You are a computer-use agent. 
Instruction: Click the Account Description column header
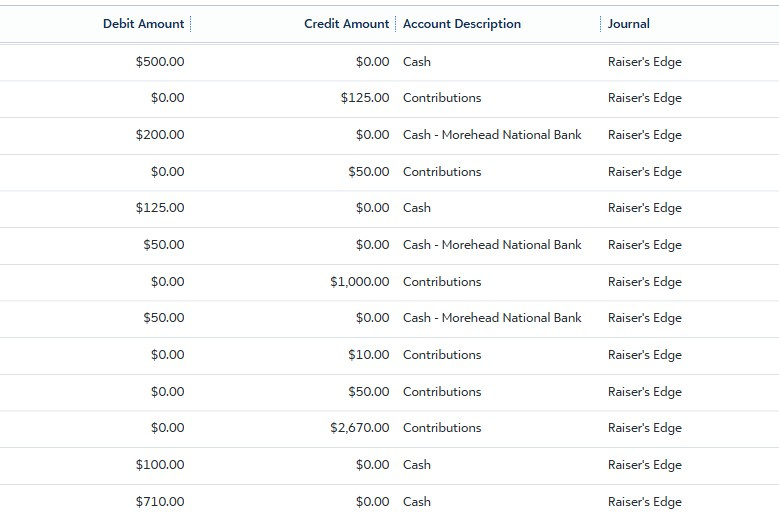coord(462,24)
